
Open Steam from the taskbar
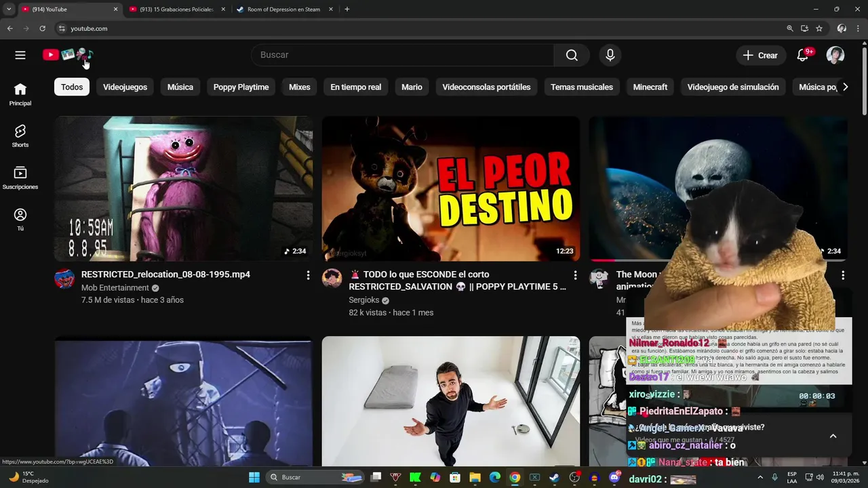point(554,477)
